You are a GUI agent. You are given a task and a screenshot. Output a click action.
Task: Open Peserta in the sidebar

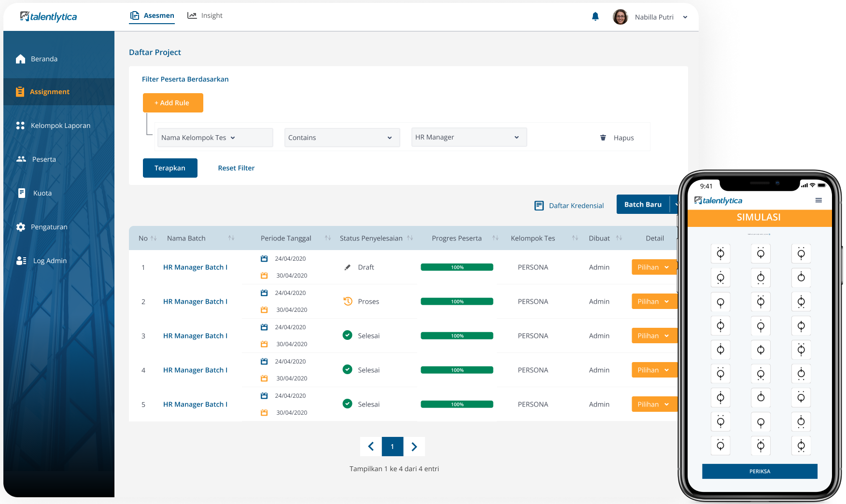pyautogui.click(x=36, y=159)
